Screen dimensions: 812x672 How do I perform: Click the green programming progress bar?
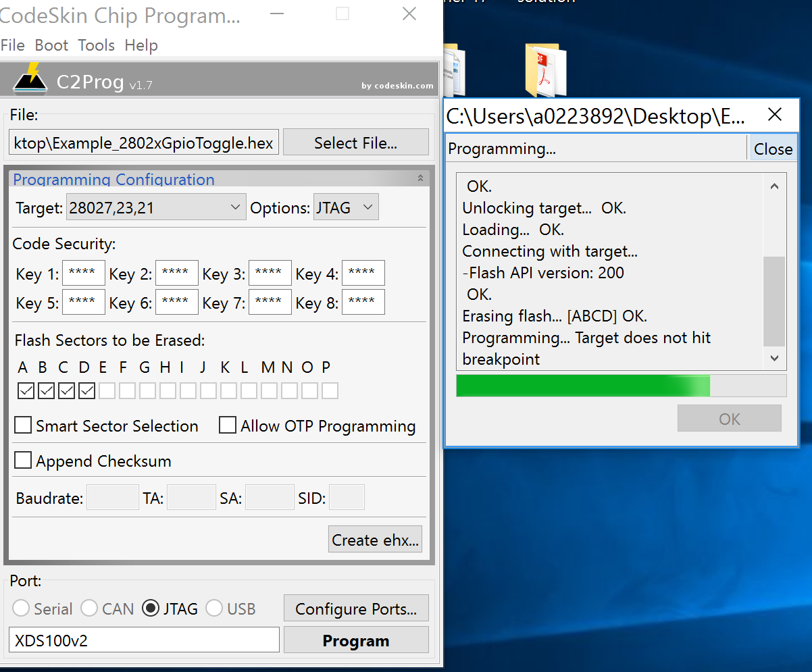point(621,386)
